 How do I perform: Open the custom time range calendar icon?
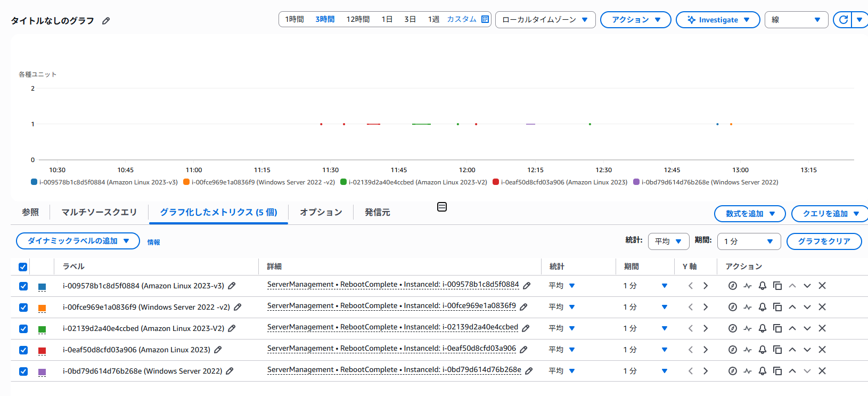[x=485, y=19]
